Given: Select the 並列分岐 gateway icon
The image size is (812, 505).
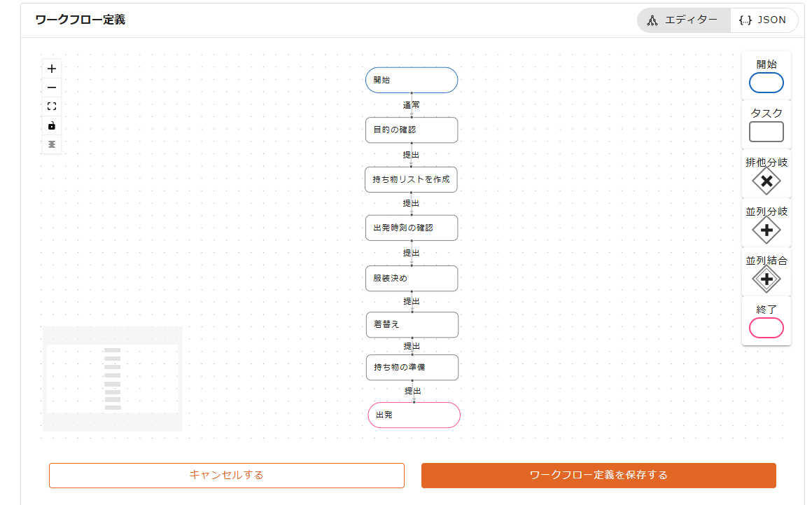Looking at the screenshot, I should pyautogui.click(x=766, y=230).
